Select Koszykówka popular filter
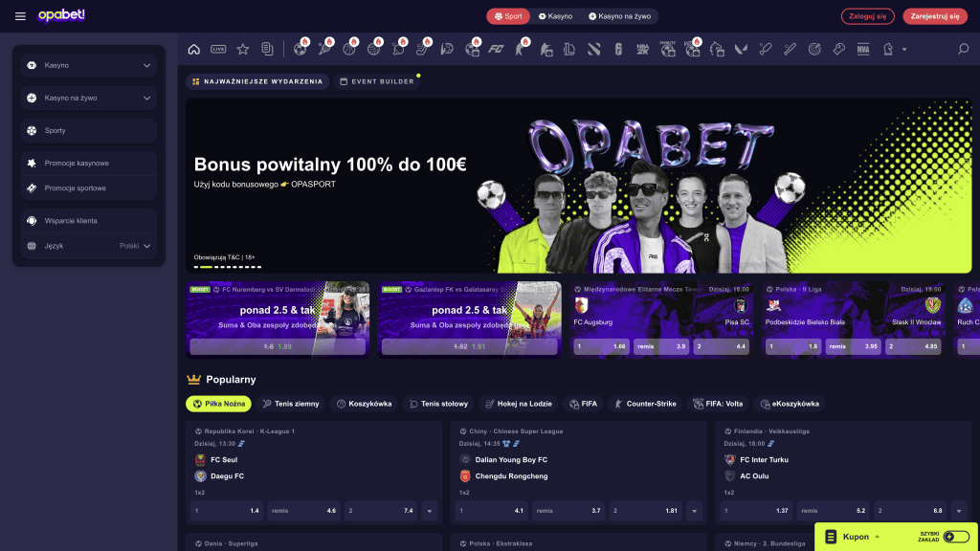 365,404
